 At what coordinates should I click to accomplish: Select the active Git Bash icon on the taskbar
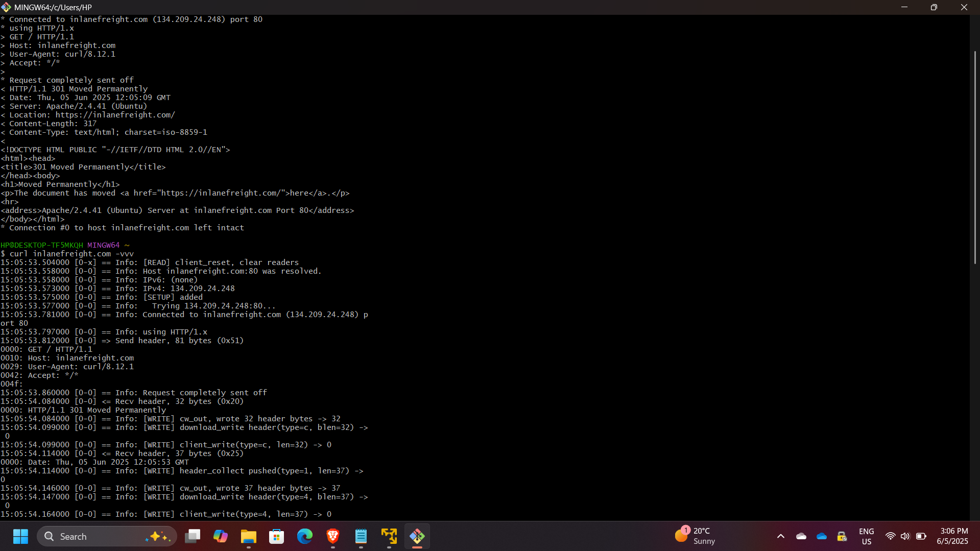pyautogui.click(x=417, y=537)
